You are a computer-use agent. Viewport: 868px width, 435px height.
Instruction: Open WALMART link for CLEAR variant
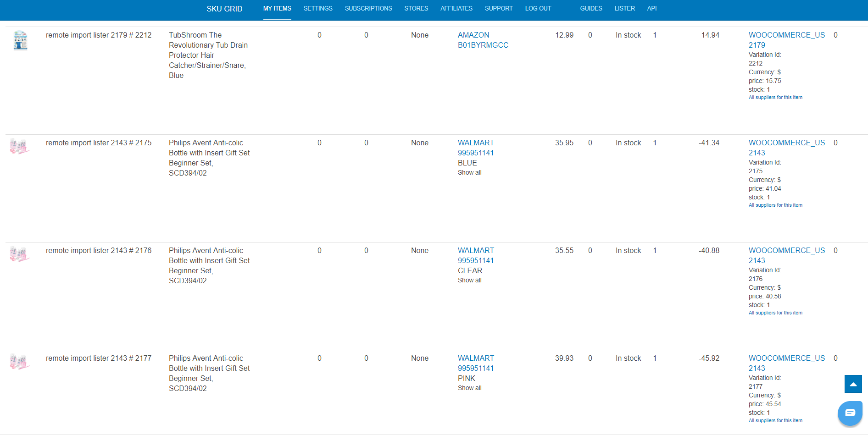coord(476,250)
